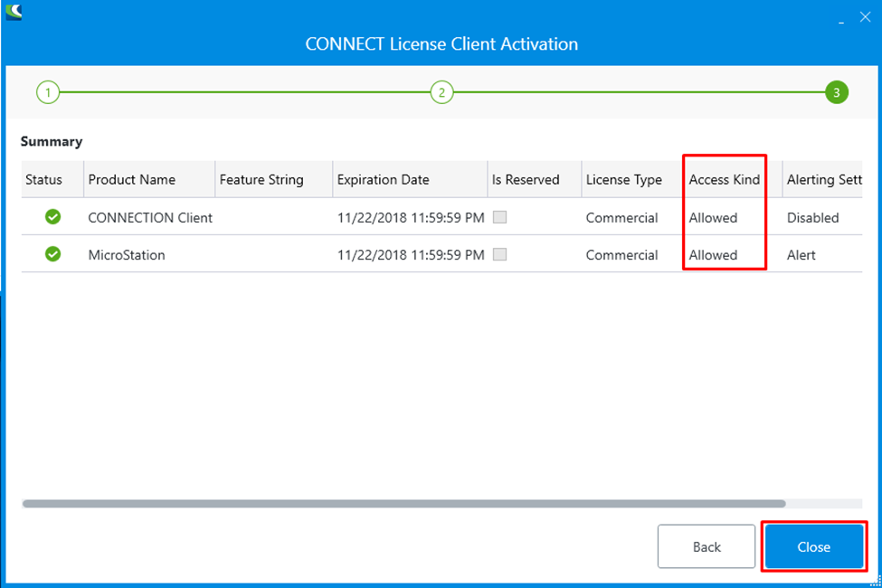Click the Alerting Settings column header
The height and width of the screenshot is (588, 882).
click(x=822, y=179)
